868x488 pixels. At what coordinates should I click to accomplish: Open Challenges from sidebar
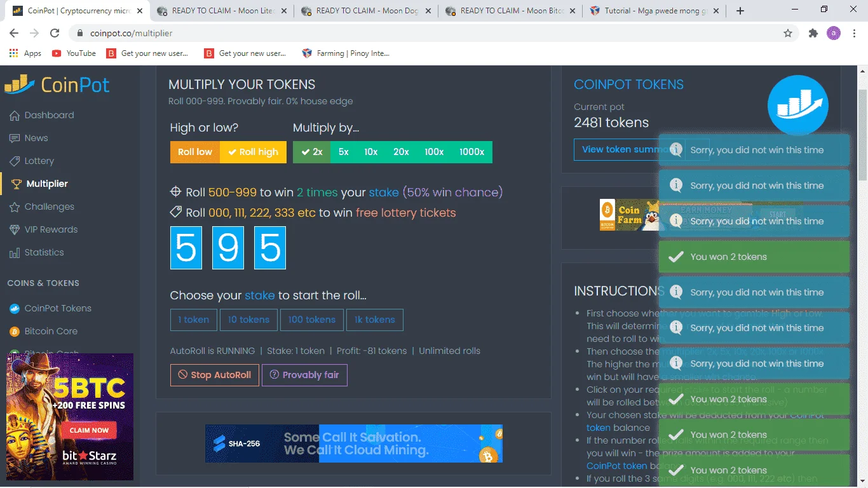(x=50, y=207)
